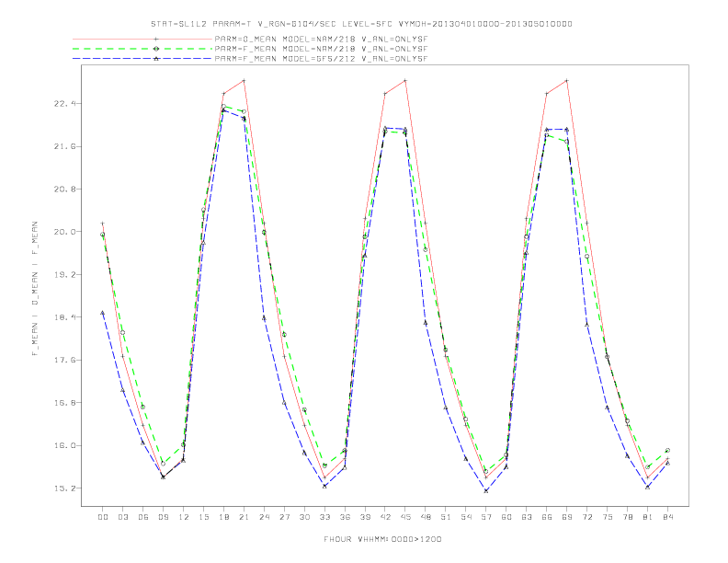Click x-axis forecast hour label 60
This screenshot has width=728, height=563.
tap(506, 517)
